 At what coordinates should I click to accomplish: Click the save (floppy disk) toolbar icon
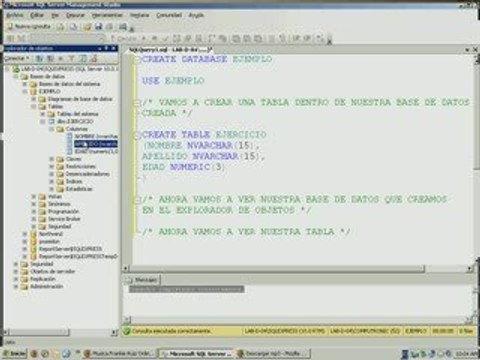[x=98, y=26]
